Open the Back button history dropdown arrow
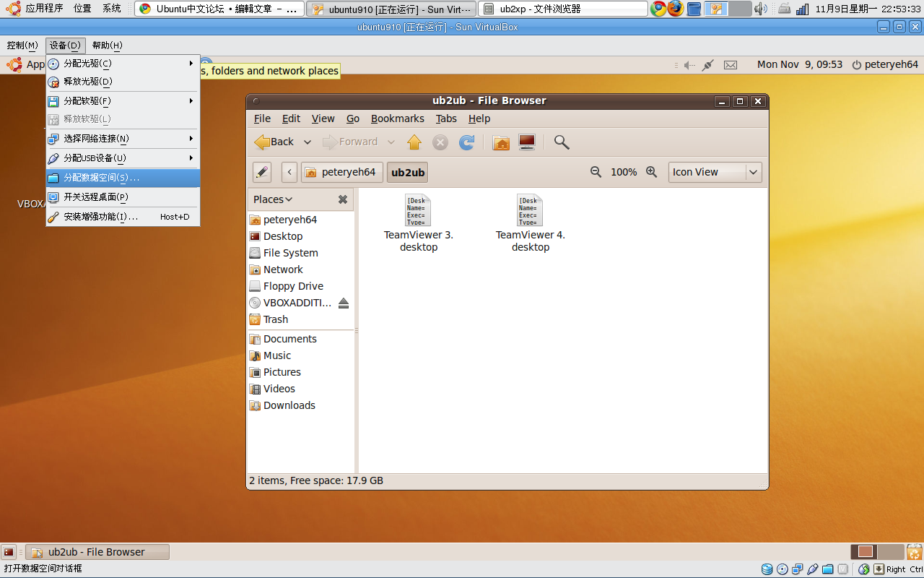Screen dimensions: 924x578 pyautogui.click(x=308, y=142)
